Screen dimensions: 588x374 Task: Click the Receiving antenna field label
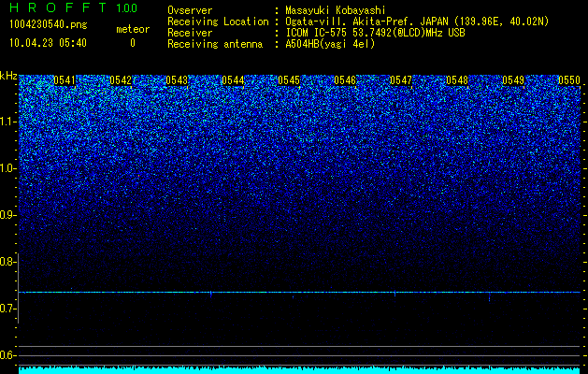click(215, 44)
